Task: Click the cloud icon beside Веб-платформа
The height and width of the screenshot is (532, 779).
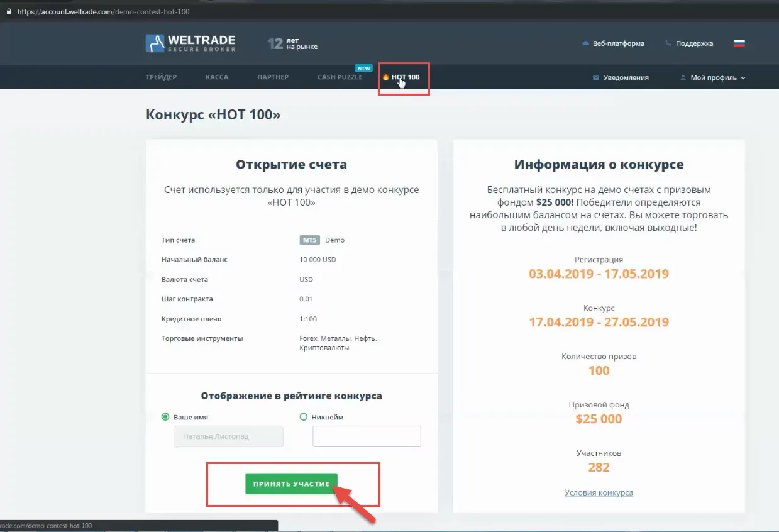Action: [586, 43]
